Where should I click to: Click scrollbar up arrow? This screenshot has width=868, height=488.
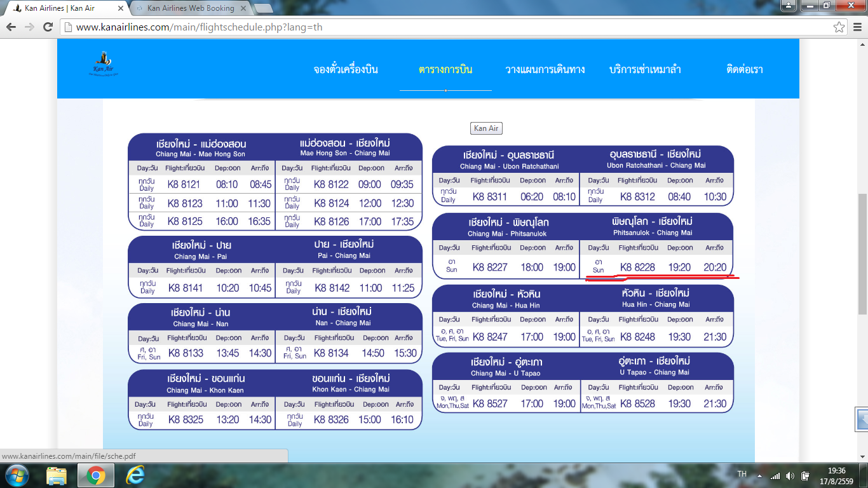862,44
